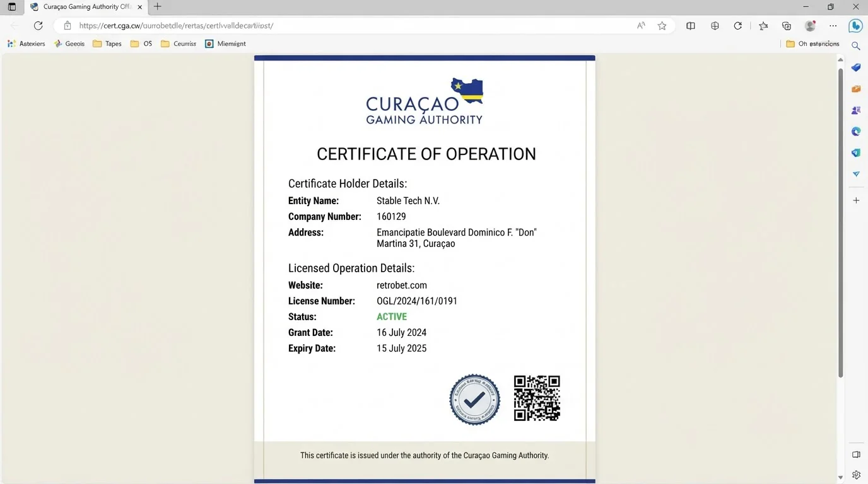Screen dimensions: 868x484
Task: Click the sidebar search magnifier icon
Action: [856, 46]
